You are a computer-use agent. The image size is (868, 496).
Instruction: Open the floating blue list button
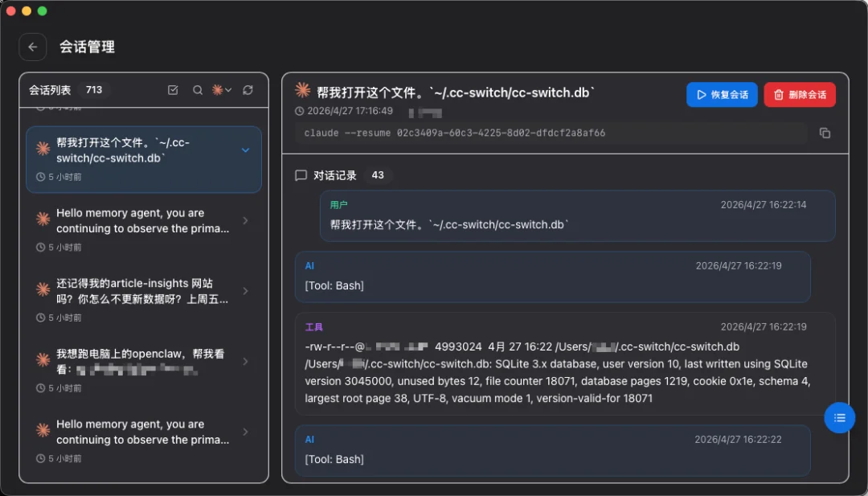(x=839, y=418)
